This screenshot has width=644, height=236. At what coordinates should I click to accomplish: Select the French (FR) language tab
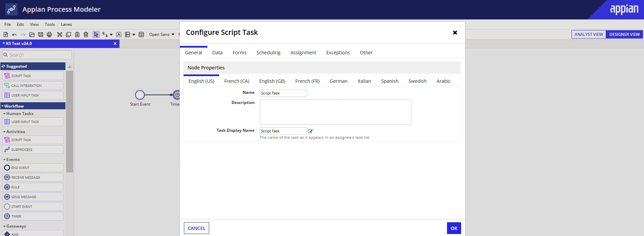[x=307, y=81]
